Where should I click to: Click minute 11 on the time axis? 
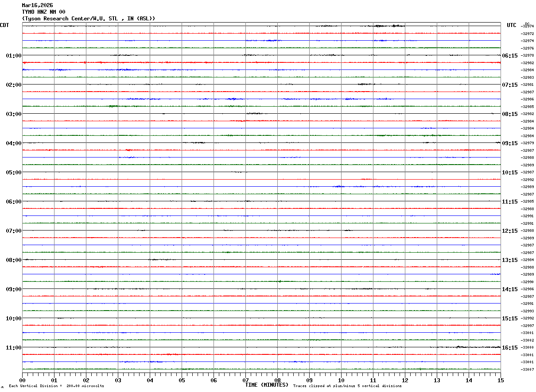coord(373,380)
